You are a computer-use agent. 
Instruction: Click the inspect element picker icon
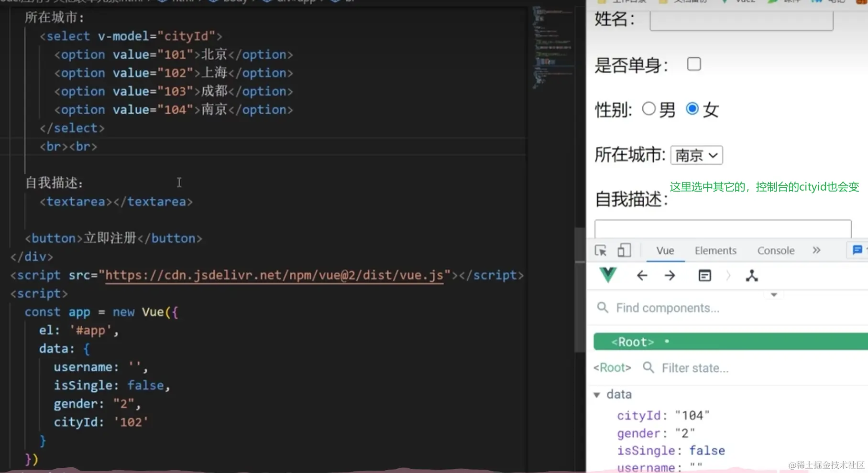[x=601, y=250]
